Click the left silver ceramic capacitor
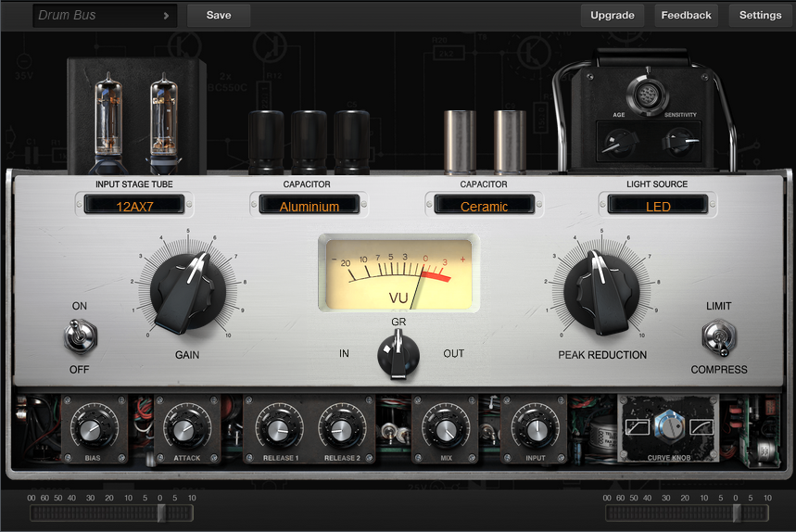This screenshot has width=796, height=532. pos(460,142)
